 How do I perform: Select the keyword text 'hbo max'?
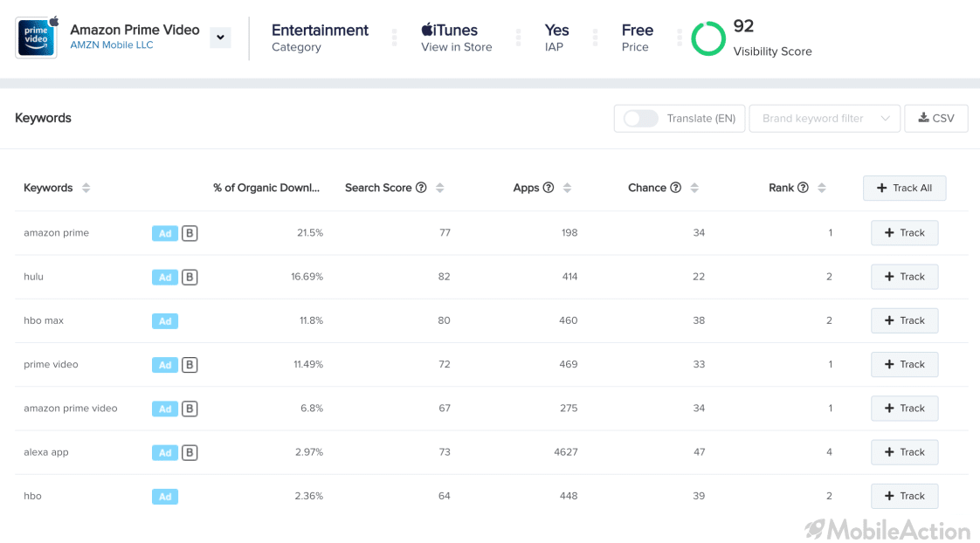point(44,320)
